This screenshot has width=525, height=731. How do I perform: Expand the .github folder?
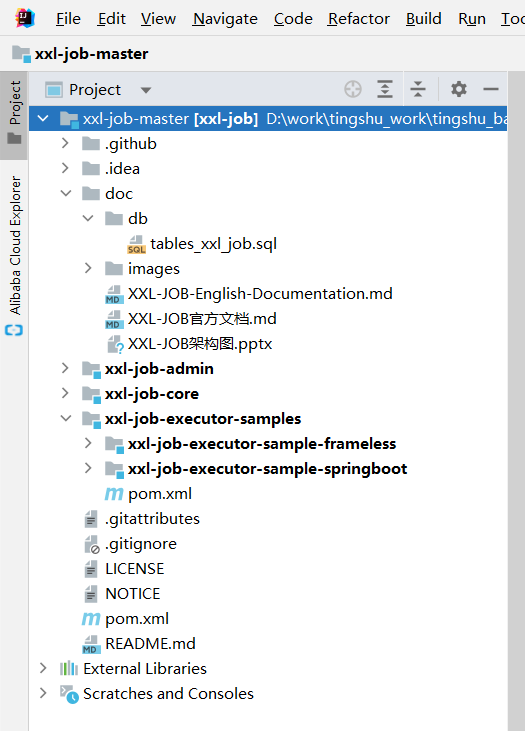65,144
